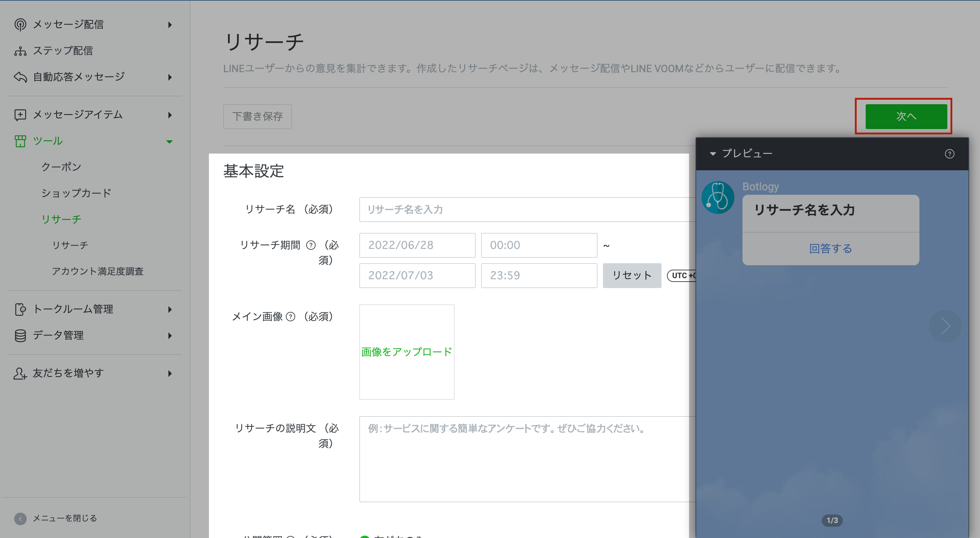This screenshot has height=538, width=980.
Task: Click the Botlogy profile avatar
Action: (x=718, y=197)
